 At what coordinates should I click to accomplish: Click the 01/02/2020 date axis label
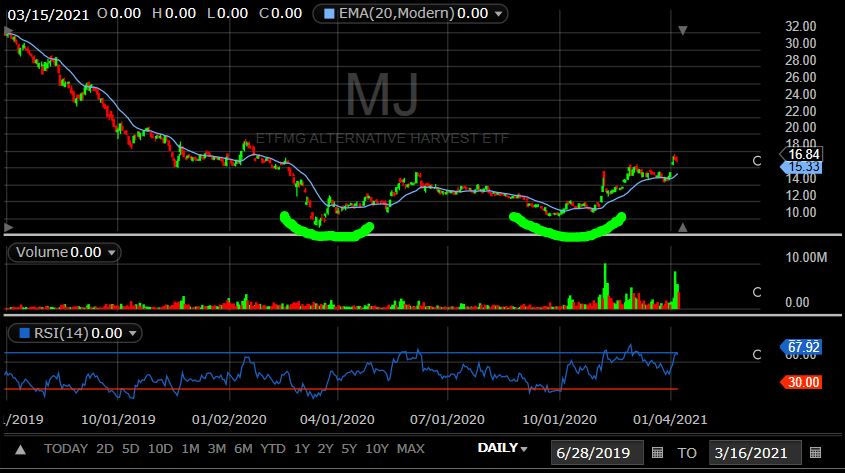click(229, 420)
